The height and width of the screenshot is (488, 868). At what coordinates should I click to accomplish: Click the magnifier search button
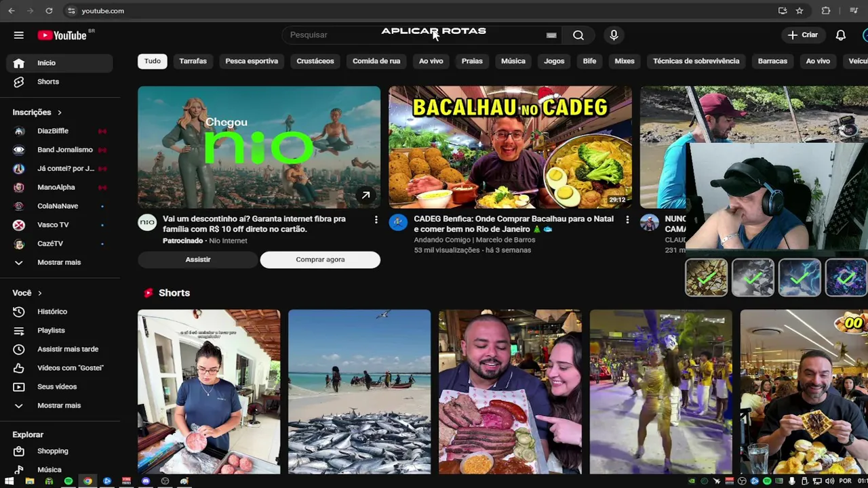(x=578, y=35)
